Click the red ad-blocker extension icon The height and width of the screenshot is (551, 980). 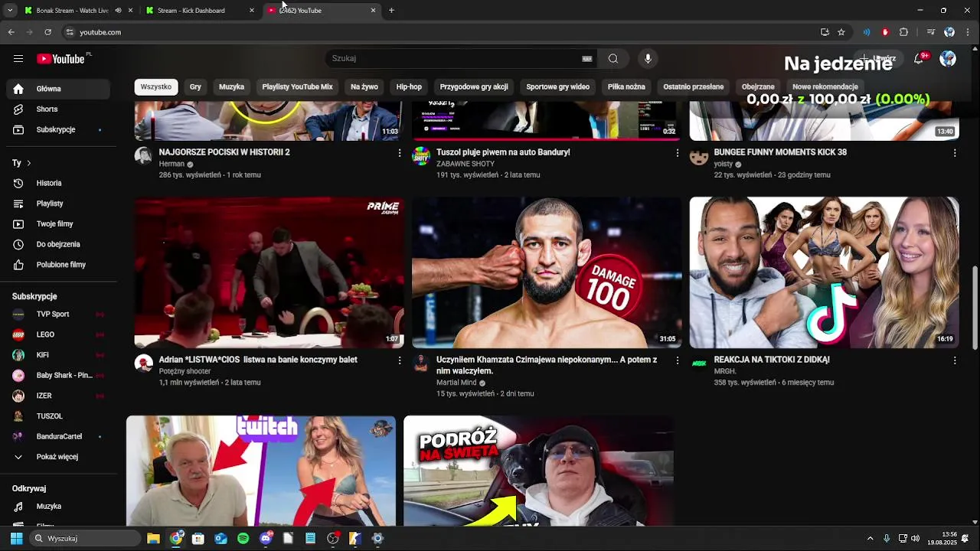click(x=885, y=32)
